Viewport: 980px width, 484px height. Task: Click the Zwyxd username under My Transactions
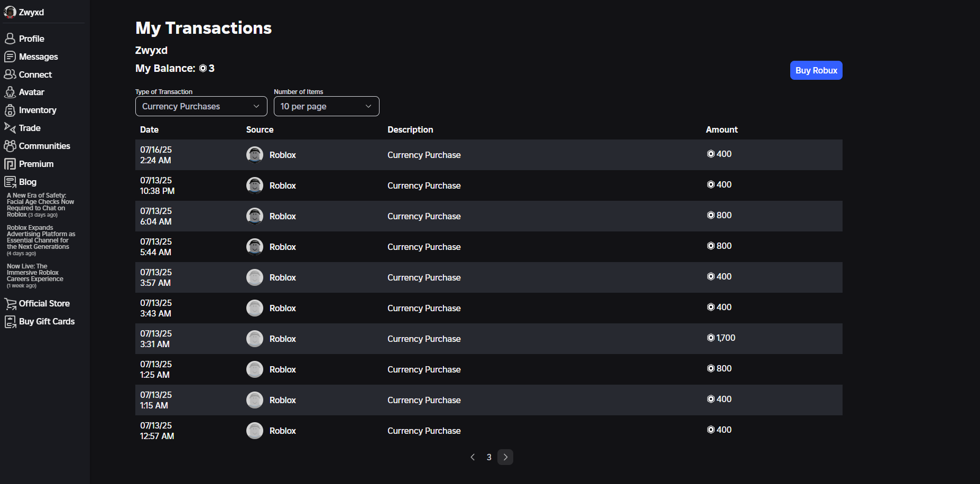click(151, 50)
